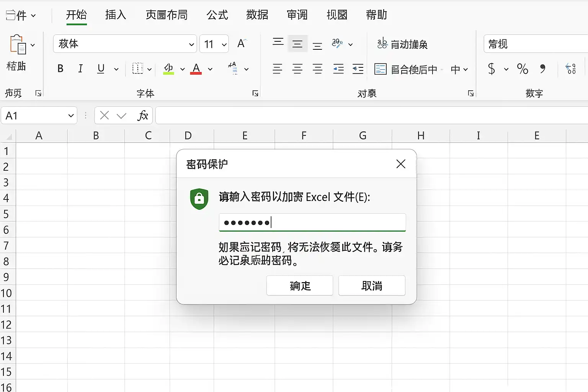Toggle Underline formatting button
Viewport: 588px width, 392px height.
pyautogui.click(x=101, y=69)
